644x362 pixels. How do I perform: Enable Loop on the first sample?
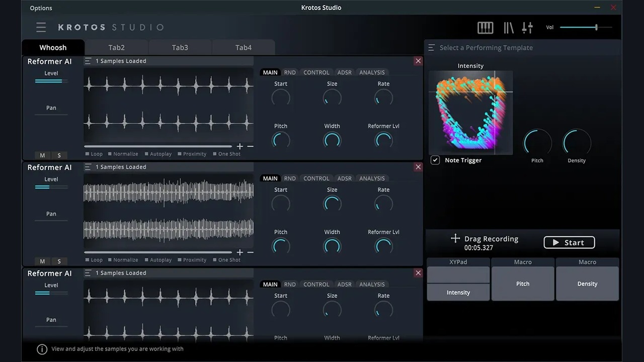88,154
